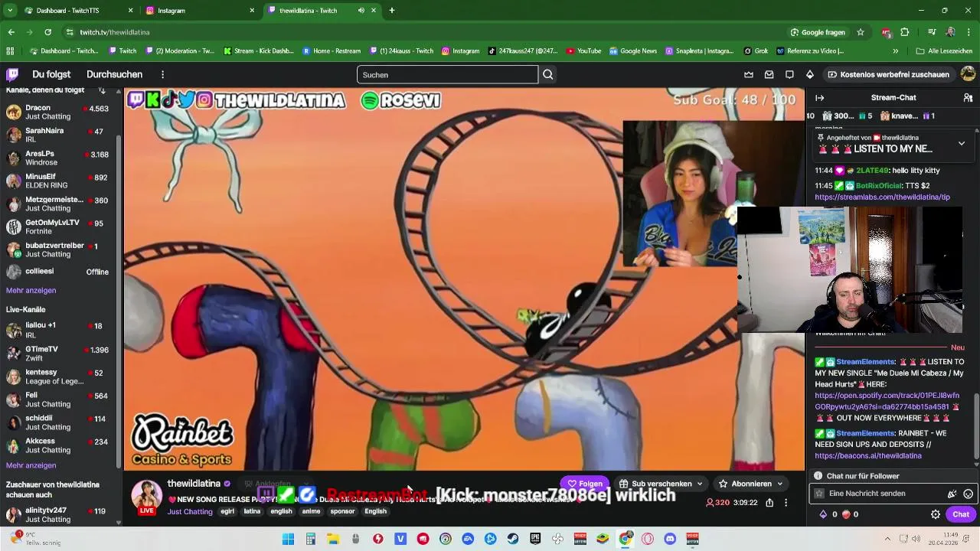Screen dimensions: 980x551
Task: Mute the thewildlatina tab audio icon
Action: click(361, 11)
